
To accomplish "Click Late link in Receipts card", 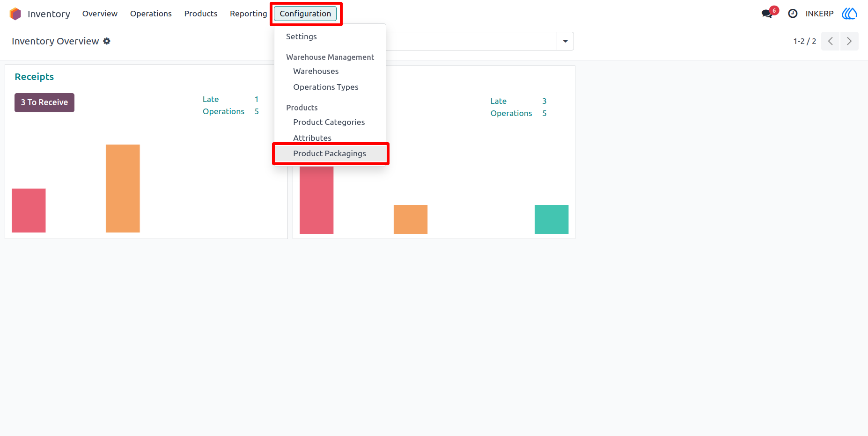I will [x=211, y=99].
